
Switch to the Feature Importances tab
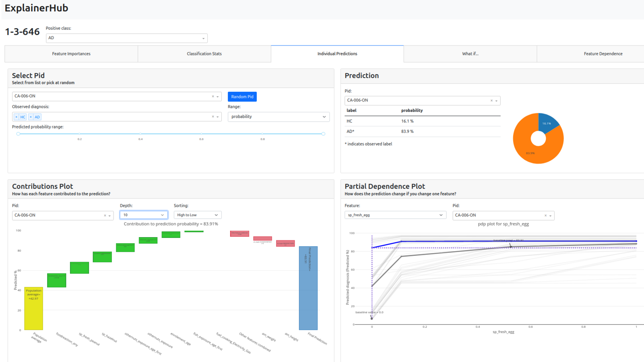tap(71, 54)
